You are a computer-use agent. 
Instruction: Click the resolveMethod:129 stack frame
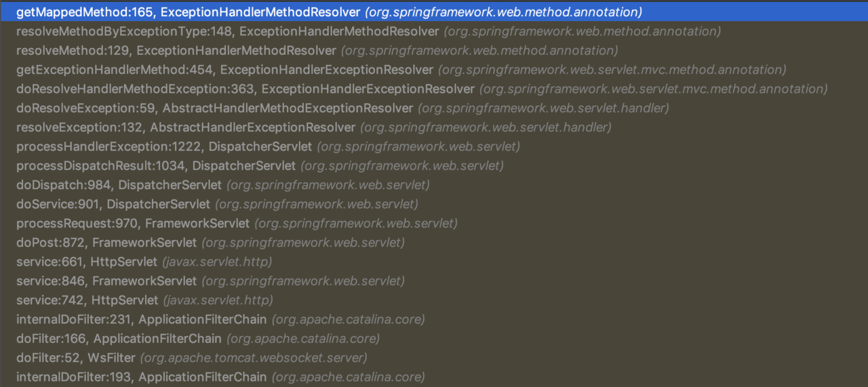pyautogui.click(x=434, y=51)
